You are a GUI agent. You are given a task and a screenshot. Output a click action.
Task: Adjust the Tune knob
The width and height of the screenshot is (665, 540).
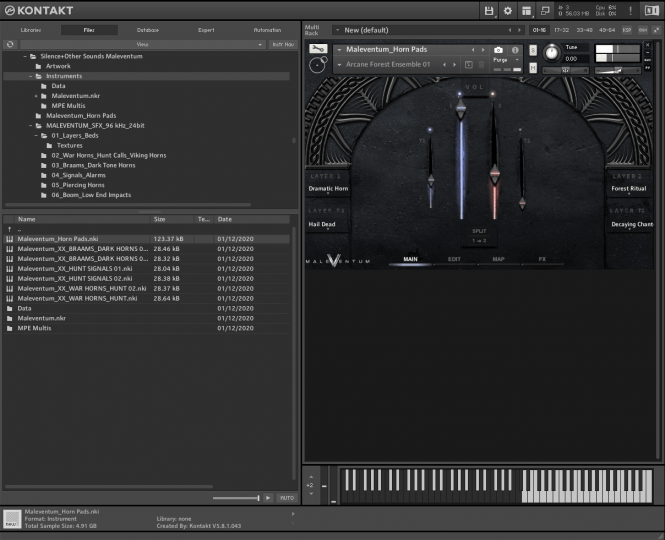[552, 53]
